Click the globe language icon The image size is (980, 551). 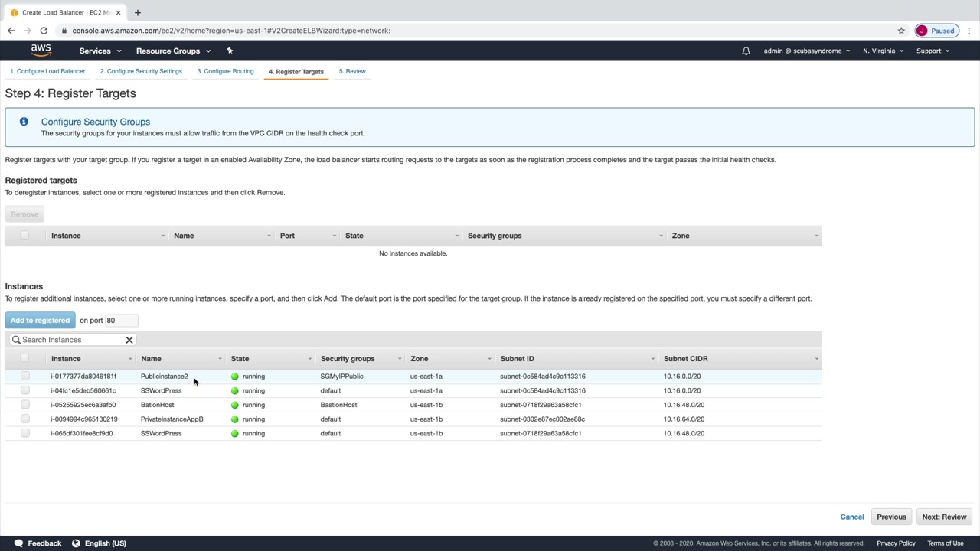[76, 543]
